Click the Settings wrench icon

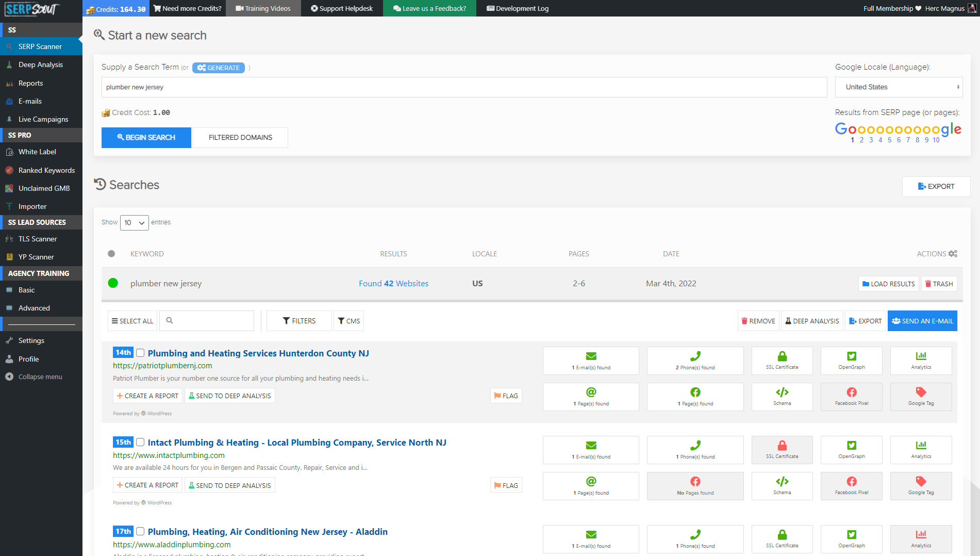tap(9, 340)
